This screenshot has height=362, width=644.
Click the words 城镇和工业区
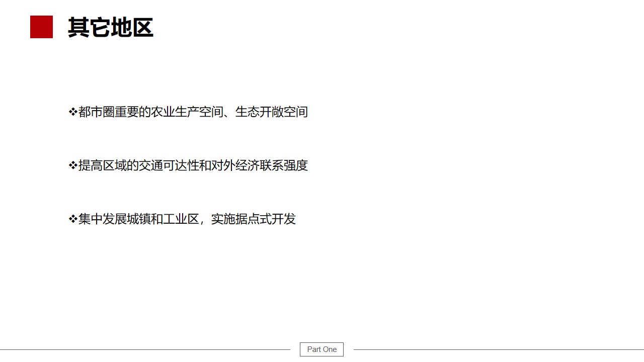pos(163,219)
